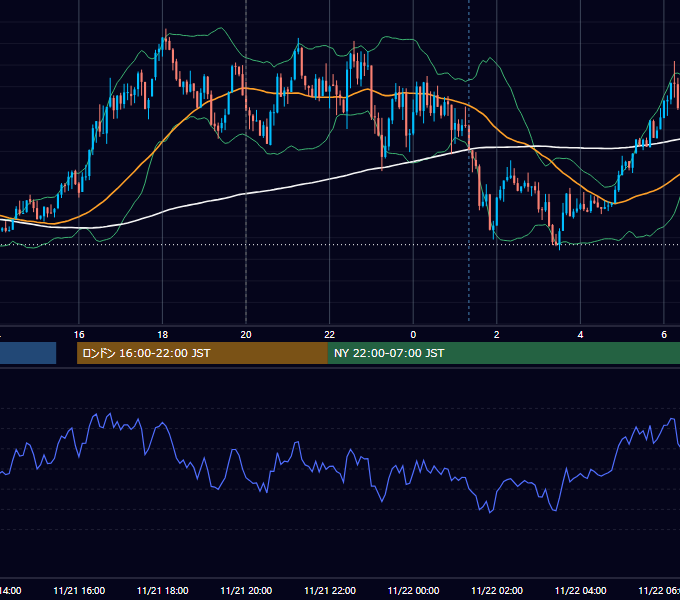This screenshot has height=600, width=680.
Task: Click the "11/22 00:00" date label
Action: [413, 591]
